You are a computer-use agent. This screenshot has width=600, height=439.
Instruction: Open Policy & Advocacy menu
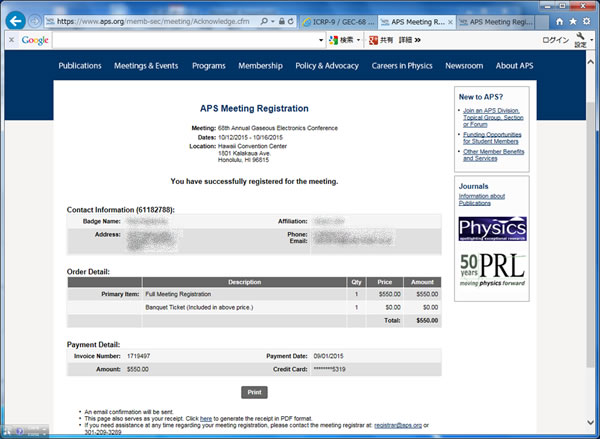point(327,66)
